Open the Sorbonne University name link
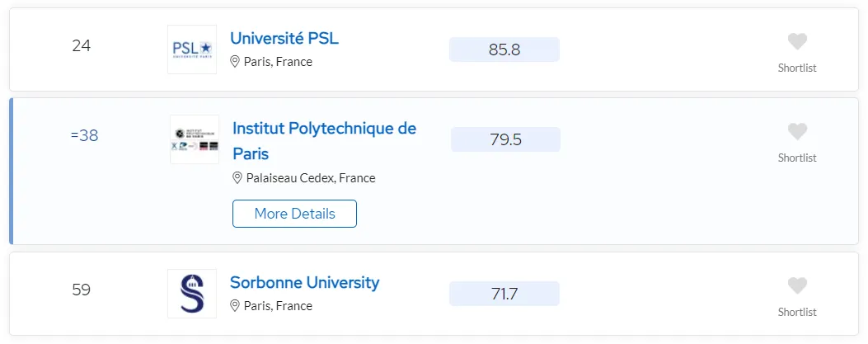Screen dimensions: 868x344 pyautogui.click(x=304, y=282)
